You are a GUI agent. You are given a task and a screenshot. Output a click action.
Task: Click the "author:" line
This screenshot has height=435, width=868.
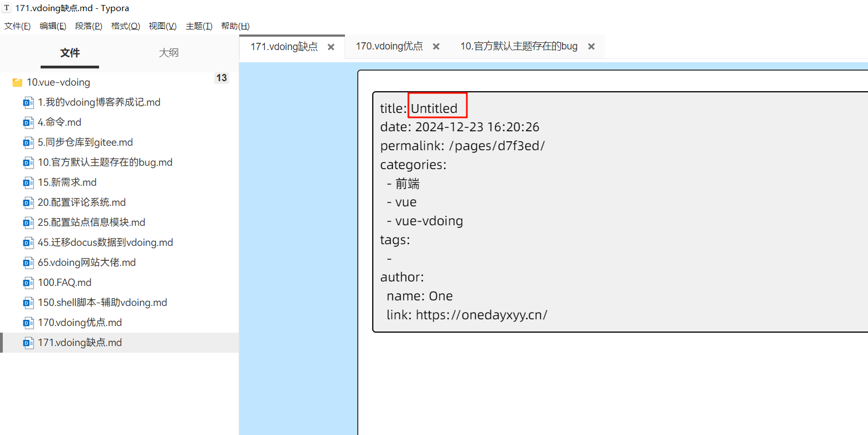pos(402,277)
